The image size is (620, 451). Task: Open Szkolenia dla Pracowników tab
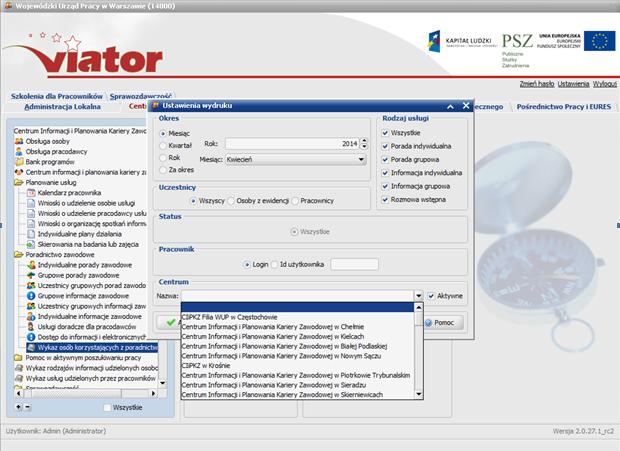57,96
